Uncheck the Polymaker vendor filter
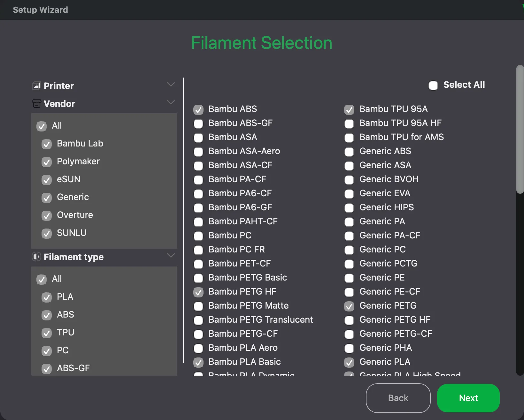 47,162
